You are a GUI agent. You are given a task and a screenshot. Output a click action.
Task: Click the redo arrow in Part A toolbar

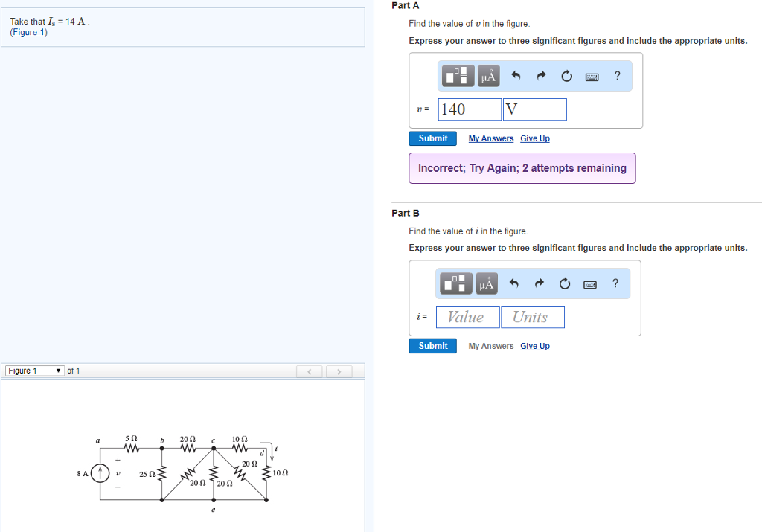tap(540, 75)
